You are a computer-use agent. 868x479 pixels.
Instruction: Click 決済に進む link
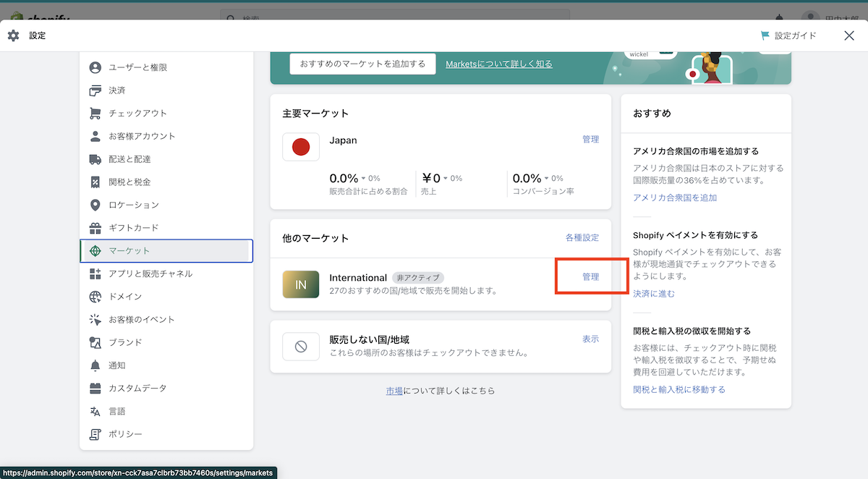coord(654,293)
